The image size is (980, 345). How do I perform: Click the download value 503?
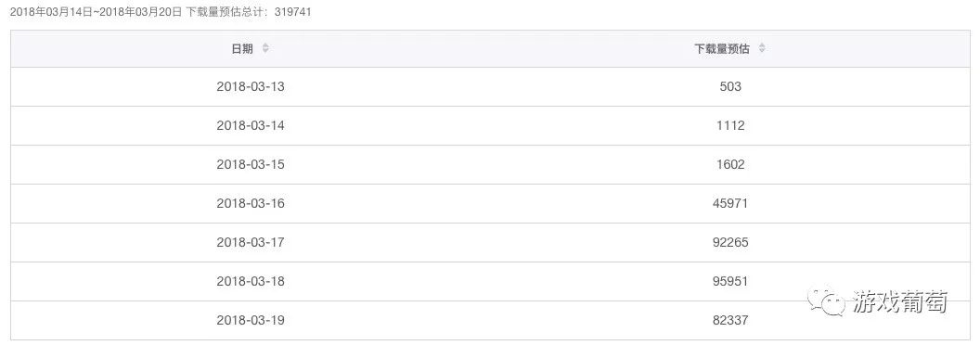(730, 87)
